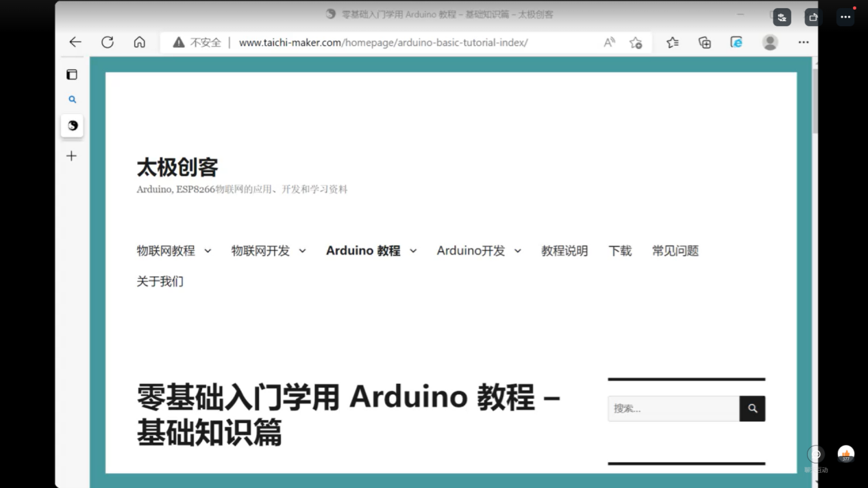Expand the 物联网教程 dropdown menu
This screenshot has height=488, width=868.
(208, 251)
